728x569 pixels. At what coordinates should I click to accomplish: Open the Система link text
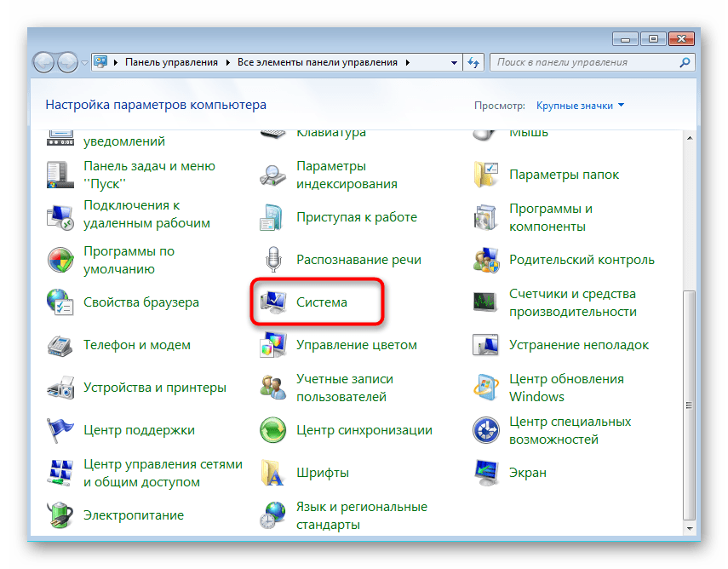pyautogui.click(x=322, y=302)
